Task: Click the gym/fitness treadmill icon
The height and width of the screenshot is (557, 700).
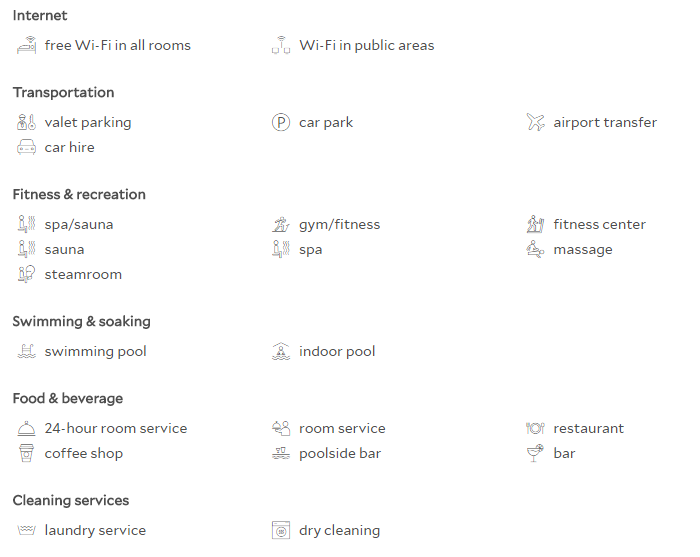Action: pyautogui.click(x=281, y=224)
